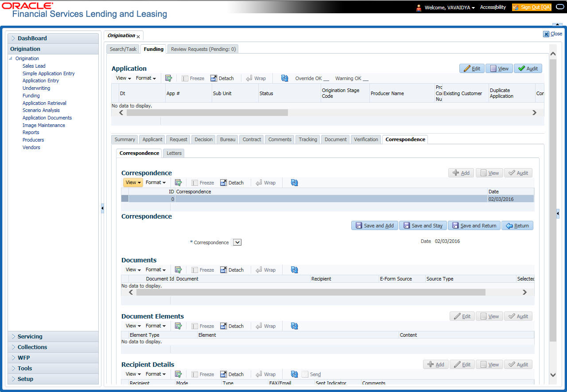Open the Bureau tab
The height and width of the screenshot is (392, 567).
pos(228,139)
